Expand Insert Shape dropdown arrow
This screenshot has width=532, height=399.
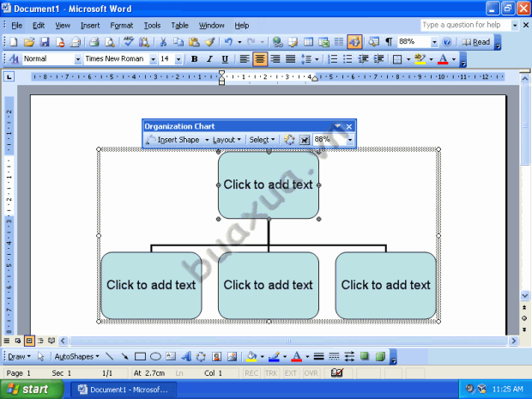point(207,140)
